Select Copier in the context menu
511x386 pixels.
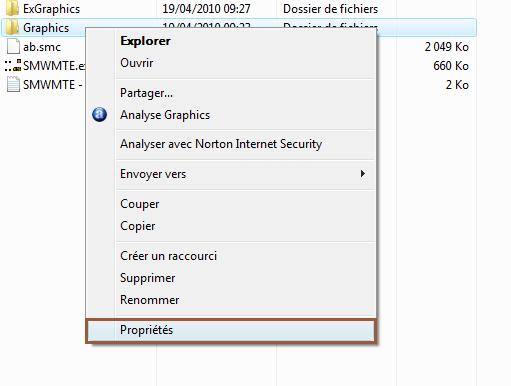[x=138, y=226]
